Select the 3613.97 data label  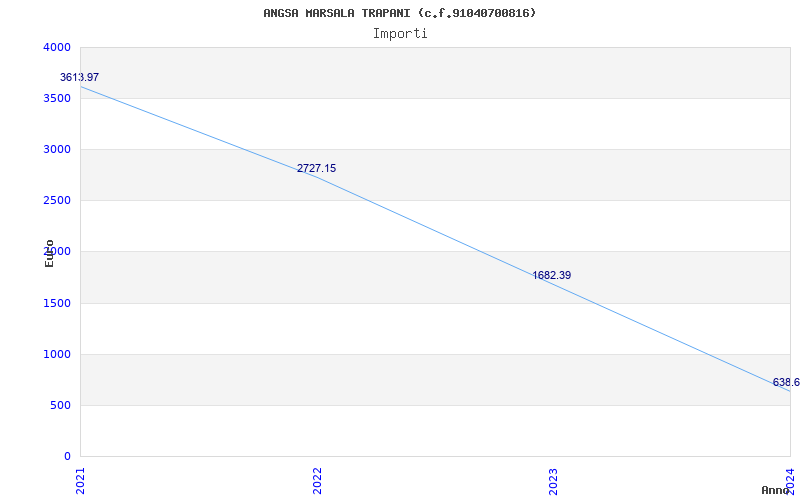tap(80, 78)
